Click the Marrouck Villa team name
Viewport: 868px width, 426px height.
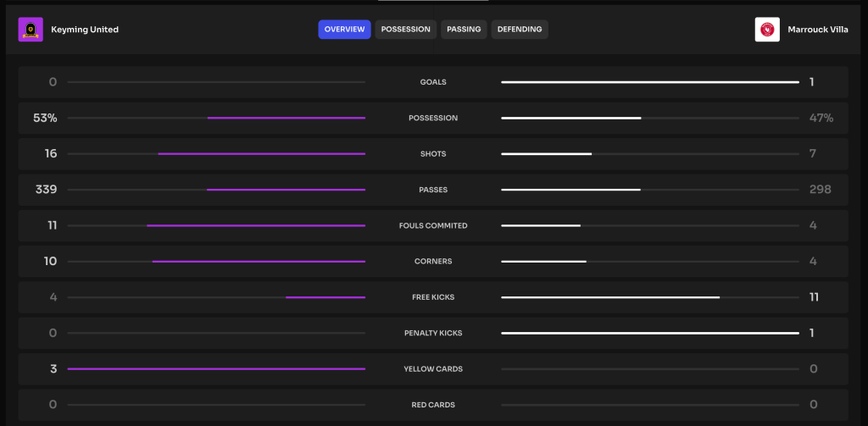tap(819, 30)
